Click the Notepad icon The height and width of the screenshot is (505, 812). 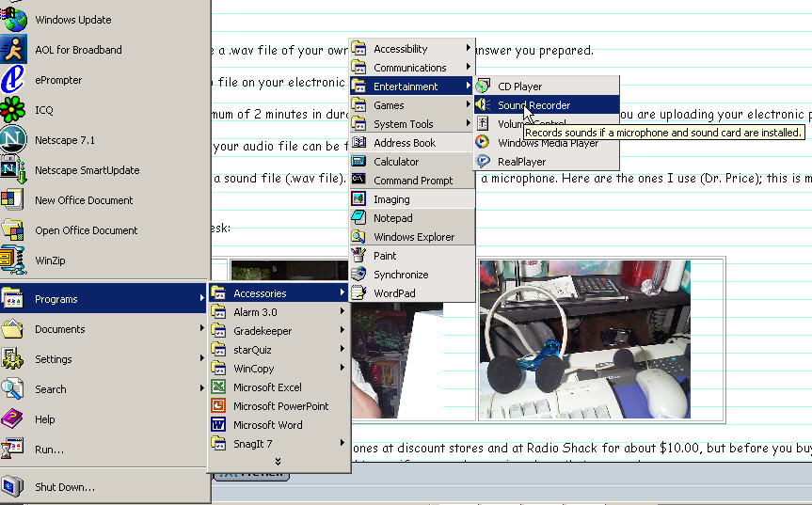tap(358, 217)
